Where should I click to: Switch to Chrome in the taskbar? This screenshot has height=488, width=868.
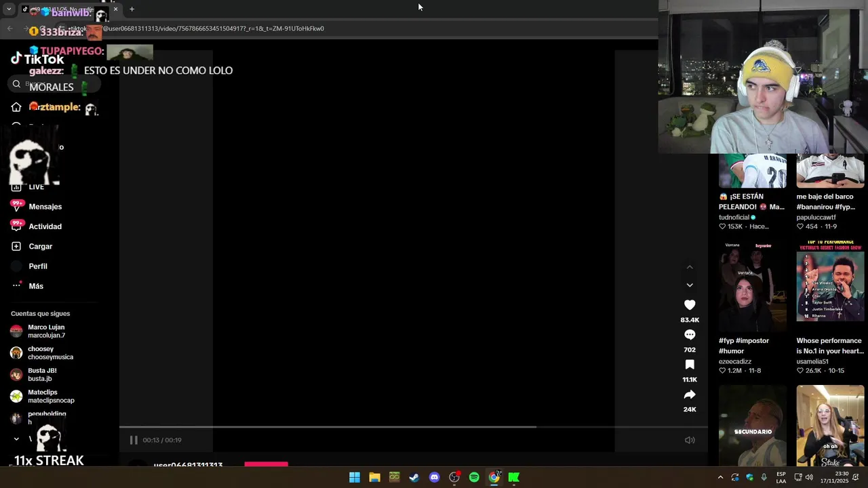(494, 477)
